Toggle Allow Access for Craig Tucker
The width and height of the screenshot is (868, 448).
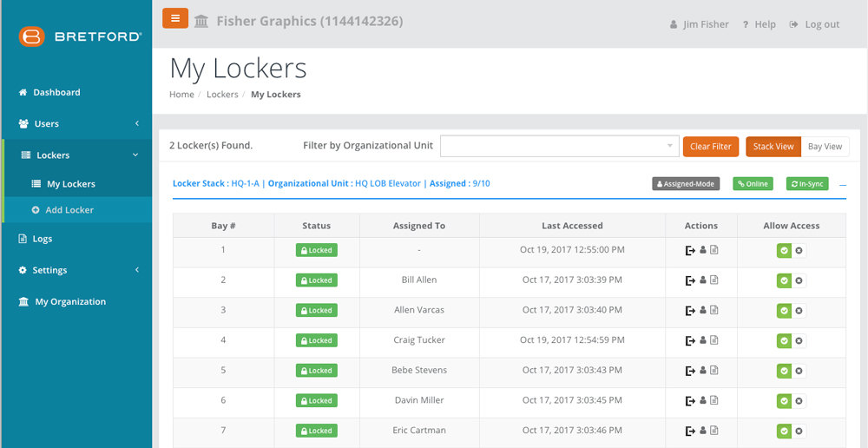click(791, 340)
